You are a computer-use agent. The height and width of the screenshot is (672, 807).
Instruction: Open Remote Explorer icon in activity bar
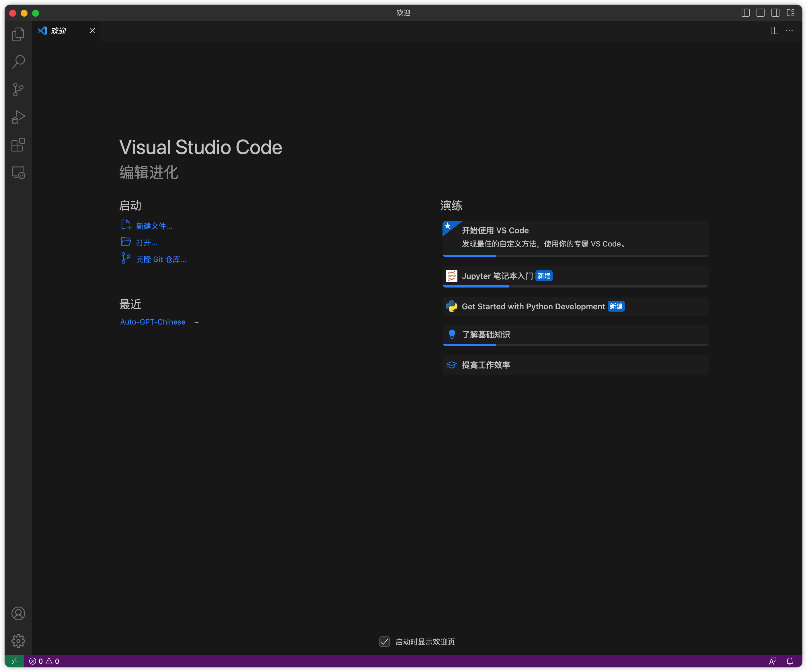tap(18, 173)
